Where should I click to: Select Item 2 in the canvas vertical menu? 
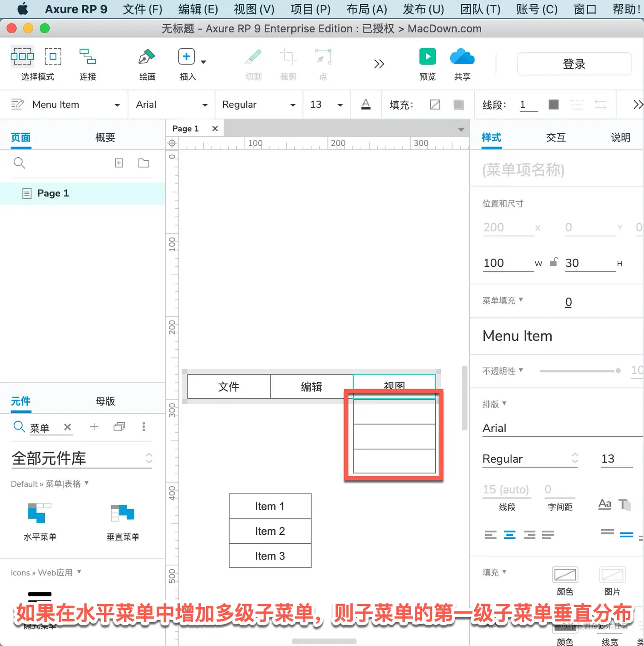pos(270,531)
